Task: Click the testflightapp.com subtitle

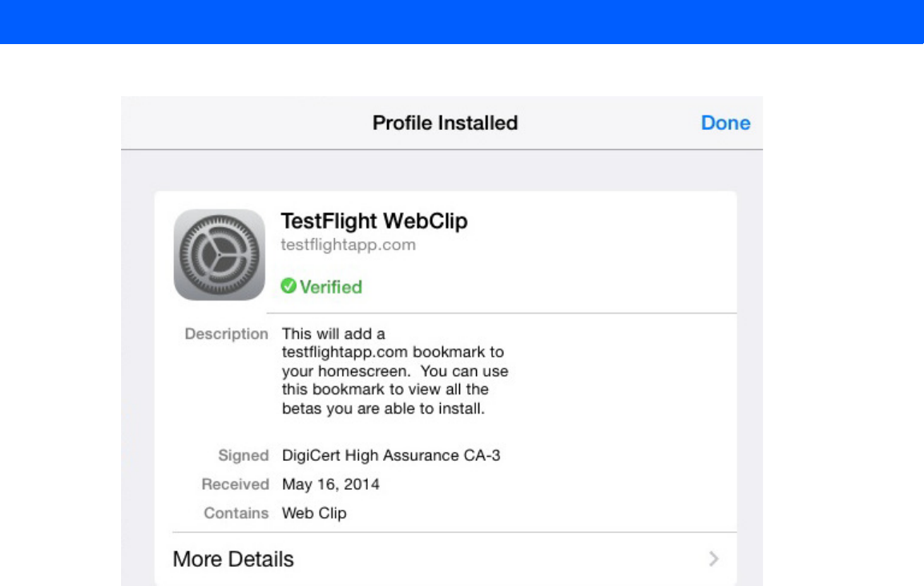Action: pos(349,245)
